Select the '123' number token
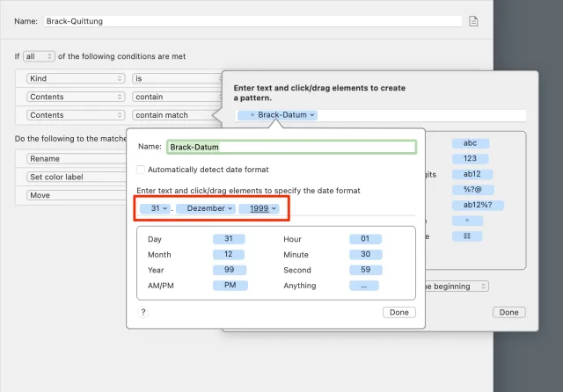 pos(470,159)
